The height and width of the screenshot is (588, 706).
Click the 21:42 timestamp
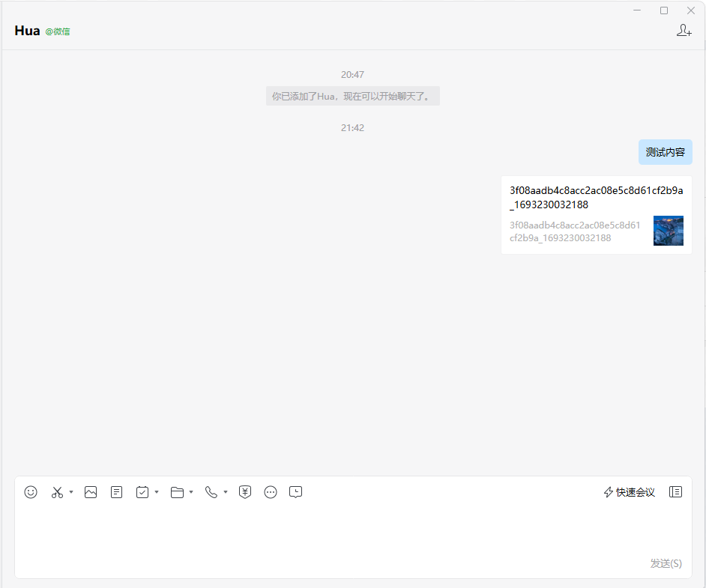tap(352, 128)
